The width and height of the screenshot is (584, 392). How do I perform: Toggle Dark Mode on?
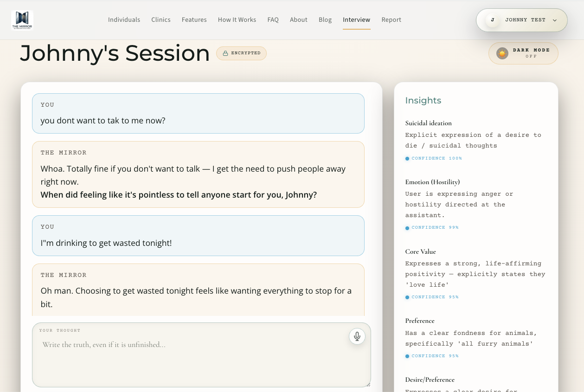point(523,53)
